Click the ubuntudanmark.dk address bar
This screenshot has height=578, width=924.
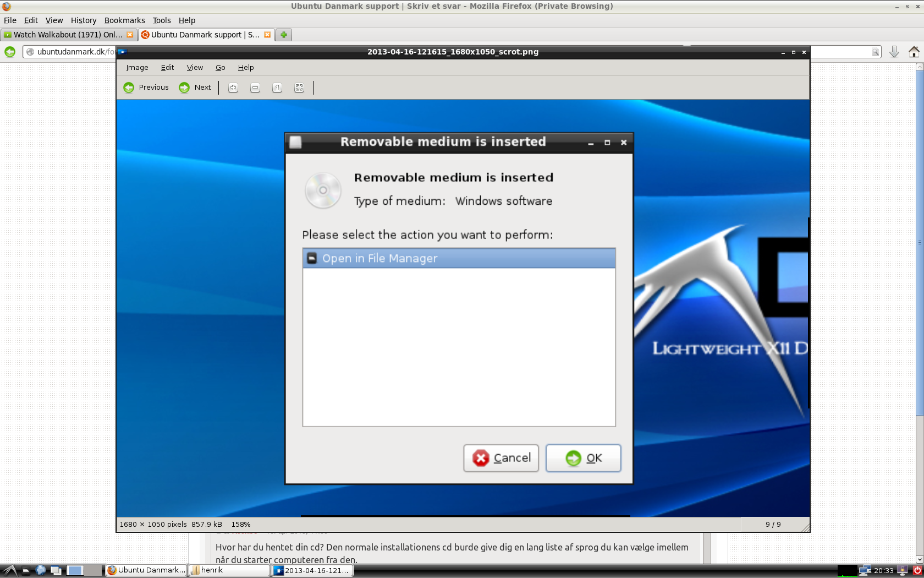tap(69, 52)
